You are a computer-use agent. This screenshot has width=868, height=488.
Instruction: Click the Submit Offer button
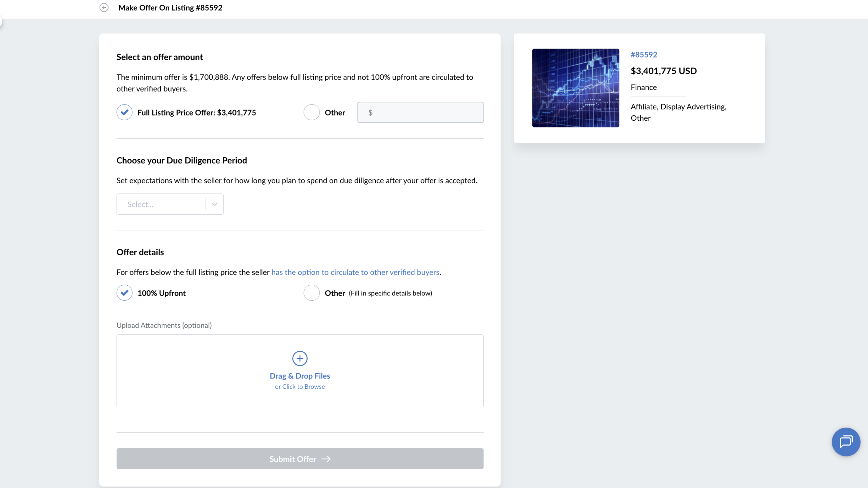point(299,459)
